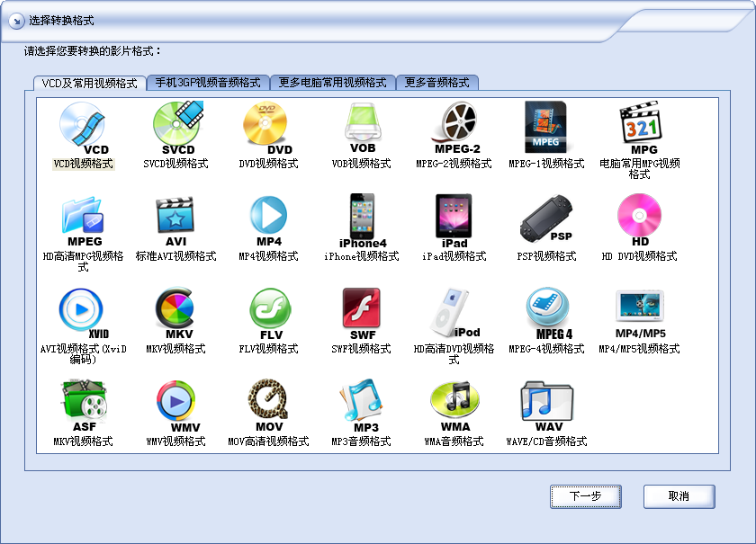Switch to 更多电脑常用视频格式 tab
Viewport: 756px width, 544px height.
[333, 83]
